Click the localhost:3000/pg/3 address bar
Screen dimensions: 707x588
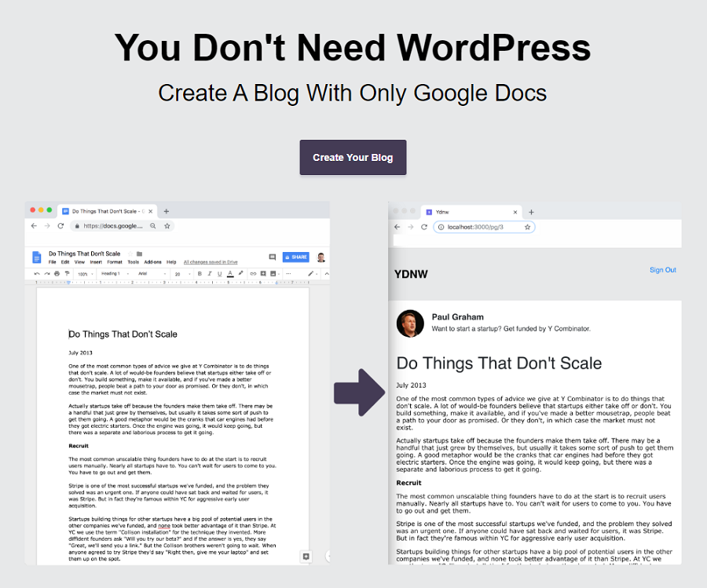pyautogui.click(x=484, y=227)
